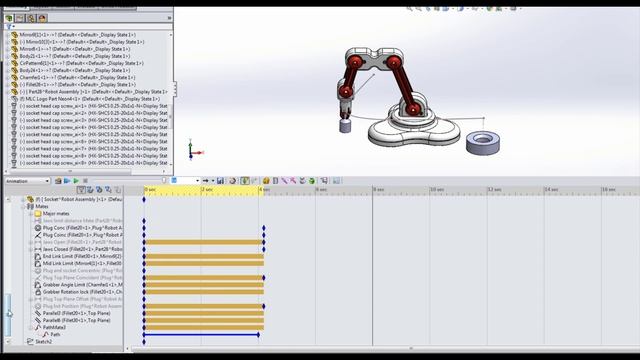This screenshot has height=360, width=640.
Task: Click the Stop playback button
Action: click(x=85, y=181)
